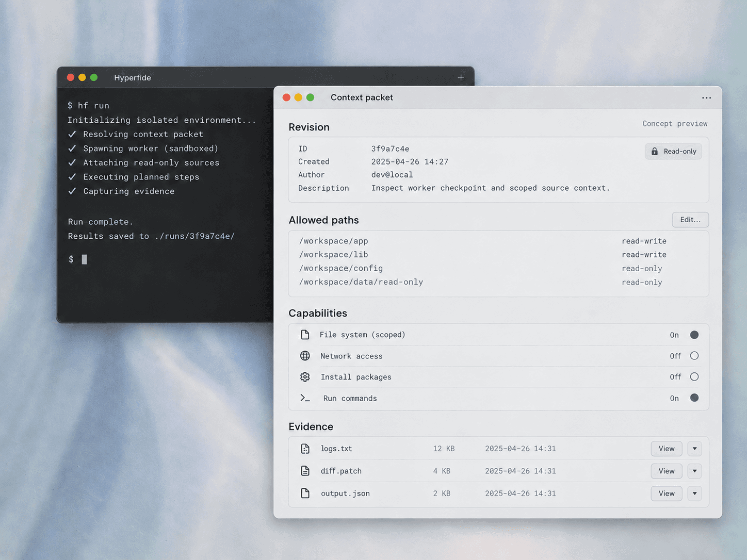Click the author dev@local value
The width and height of the screenshot is (747, 560).
(392, 175)
